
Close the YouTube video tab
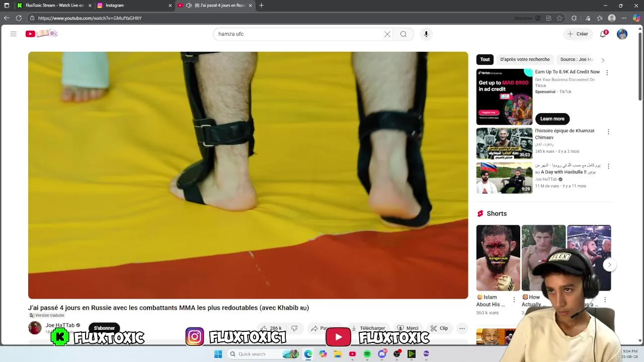(251, 6)
